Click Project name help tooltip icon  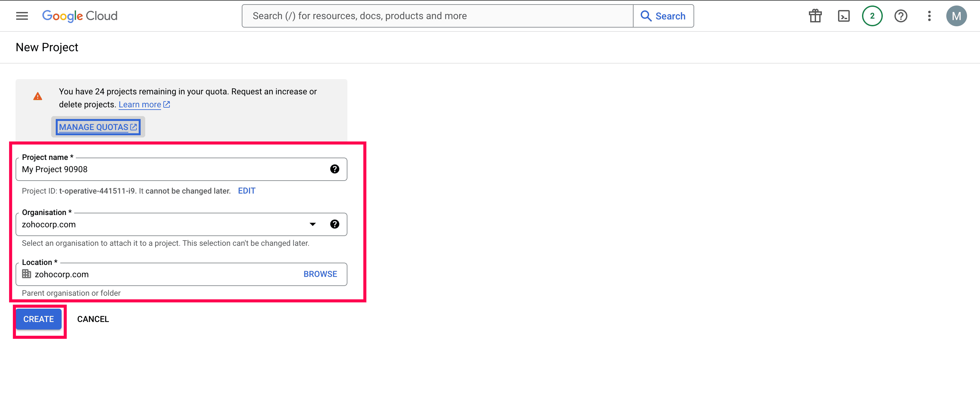(334, 169)
